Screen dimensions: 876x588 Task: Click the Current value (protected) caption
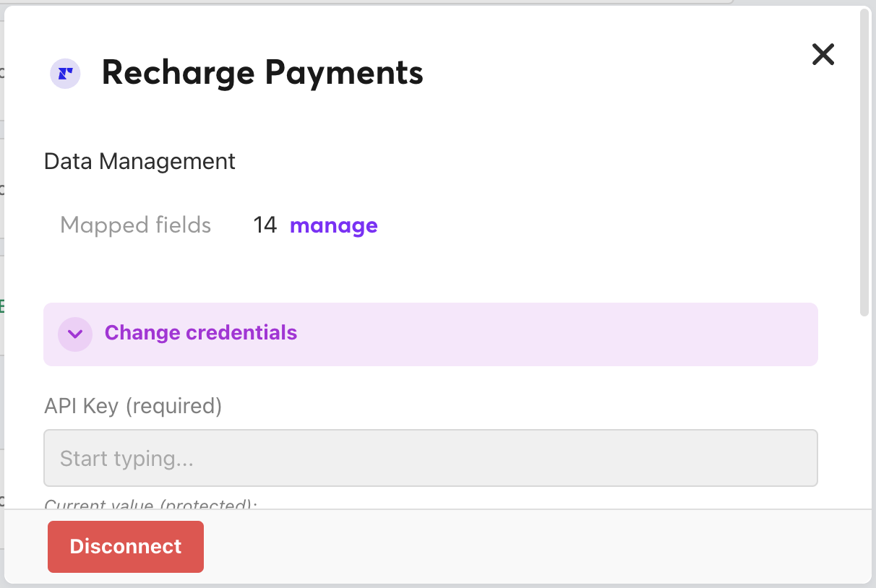(150, 504)
